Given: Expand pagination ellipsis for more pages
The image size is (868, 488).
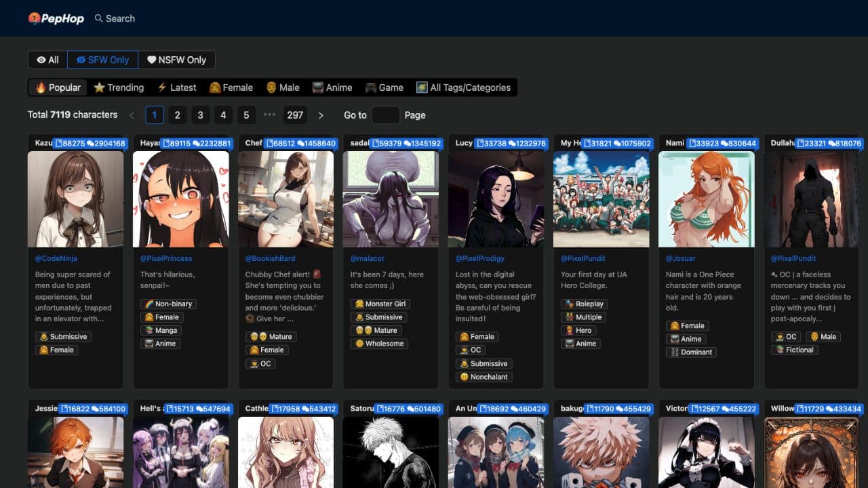Looking at the screenshot, I should (269, 115).
